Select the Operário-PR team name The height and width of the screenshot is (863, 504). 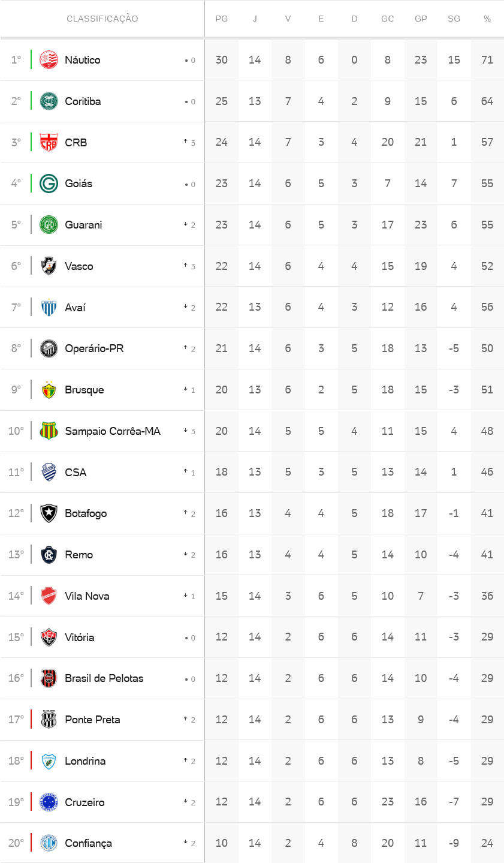pyautogui.click(x=94, y=348)
